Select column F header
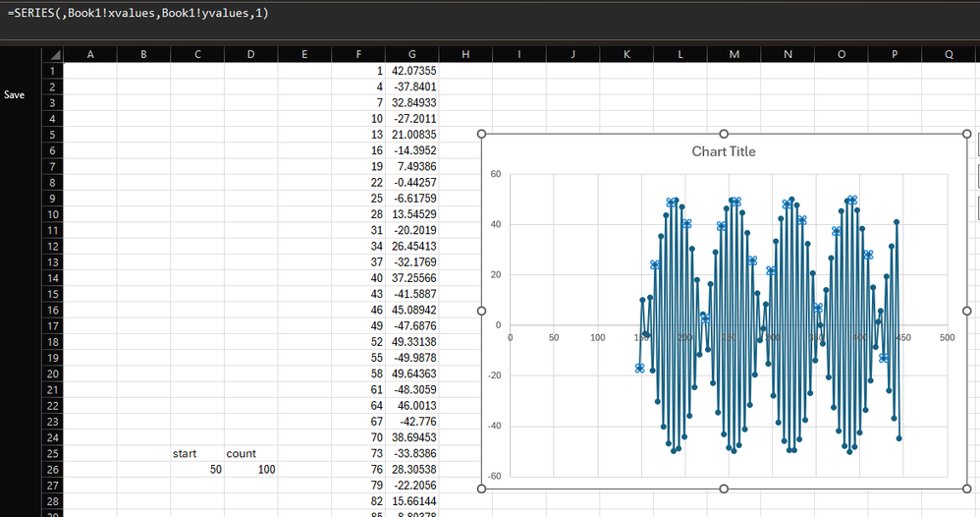The height and width of the screenshot is (517, 980). (358, 54)
